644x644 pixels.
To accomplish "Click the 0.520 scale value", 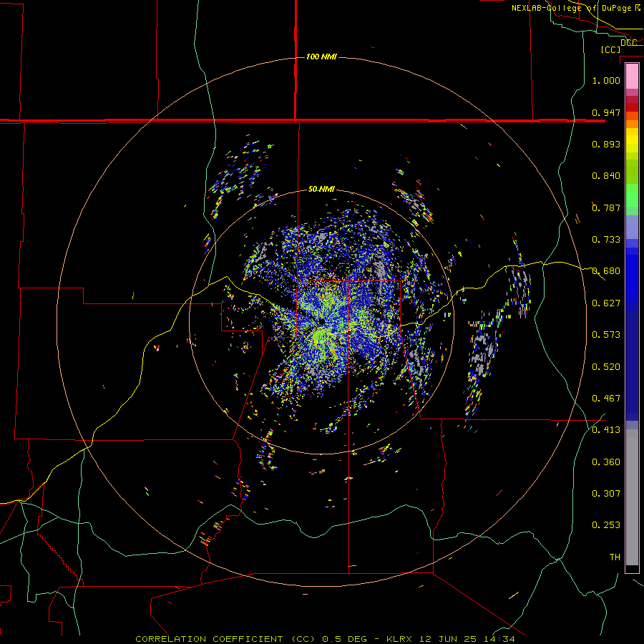I will coord(606,367).
